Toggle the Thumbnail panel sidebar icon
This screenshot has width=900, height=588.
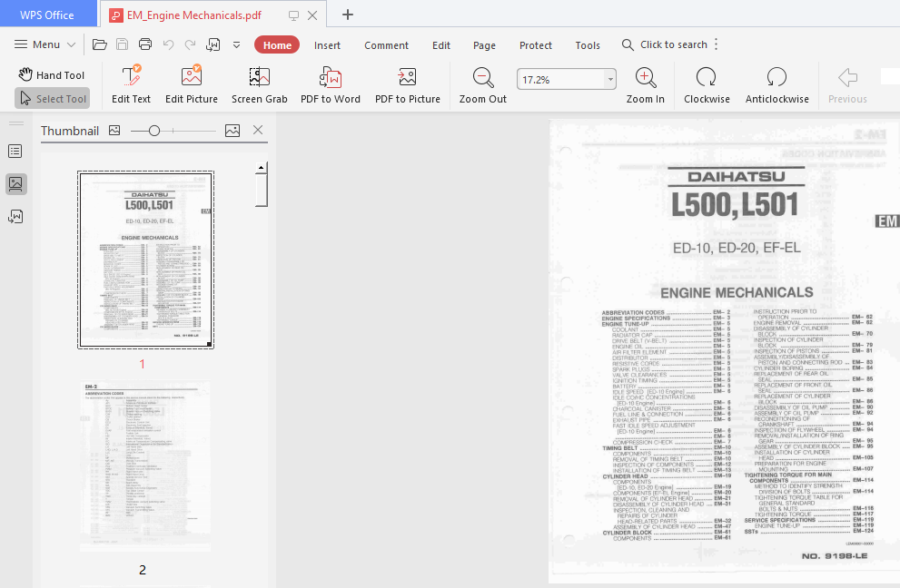click(x=15, y=184)
